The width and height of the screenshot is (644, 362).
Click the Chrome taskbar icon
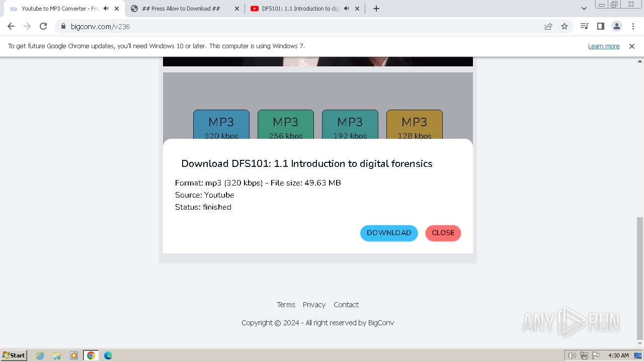[x=91, y=355]
